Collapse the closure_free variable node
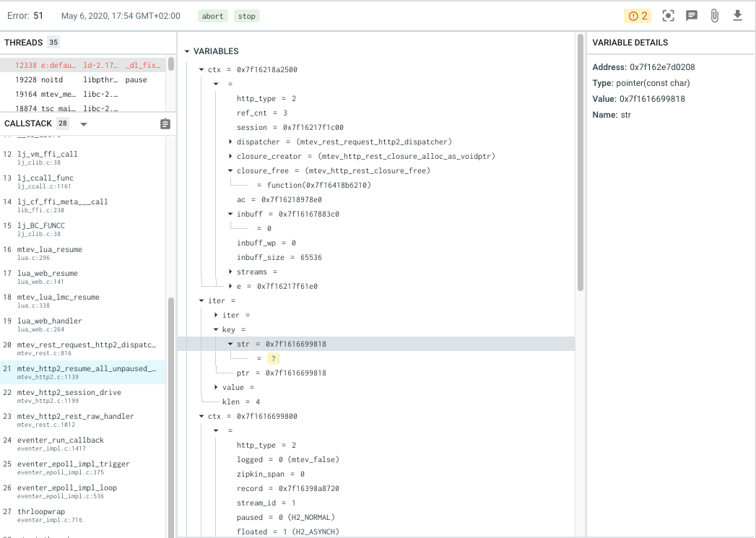The height and width of the screenshot is (538, 756). click(230, 170)
